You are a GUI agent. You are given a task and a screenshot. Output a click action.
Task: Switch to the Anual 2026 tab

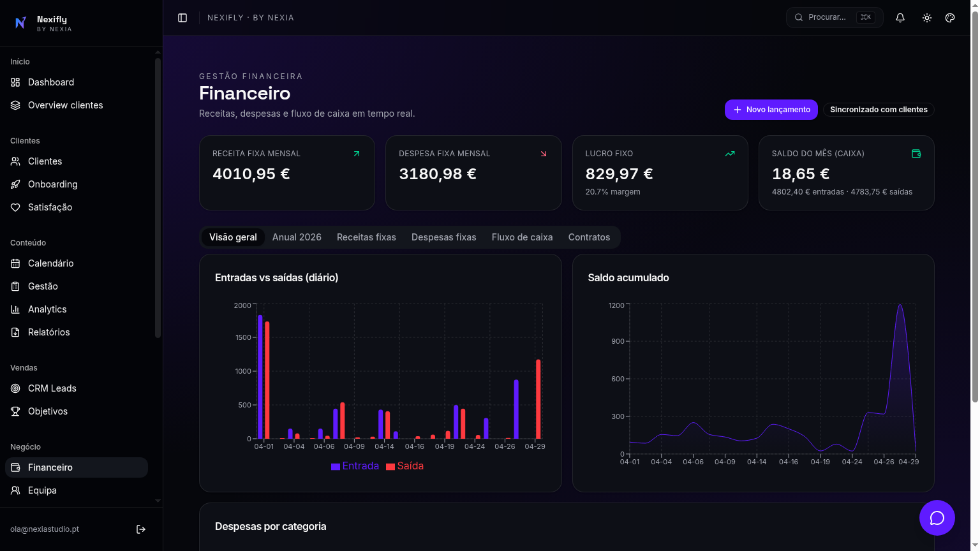click(297, 237)
